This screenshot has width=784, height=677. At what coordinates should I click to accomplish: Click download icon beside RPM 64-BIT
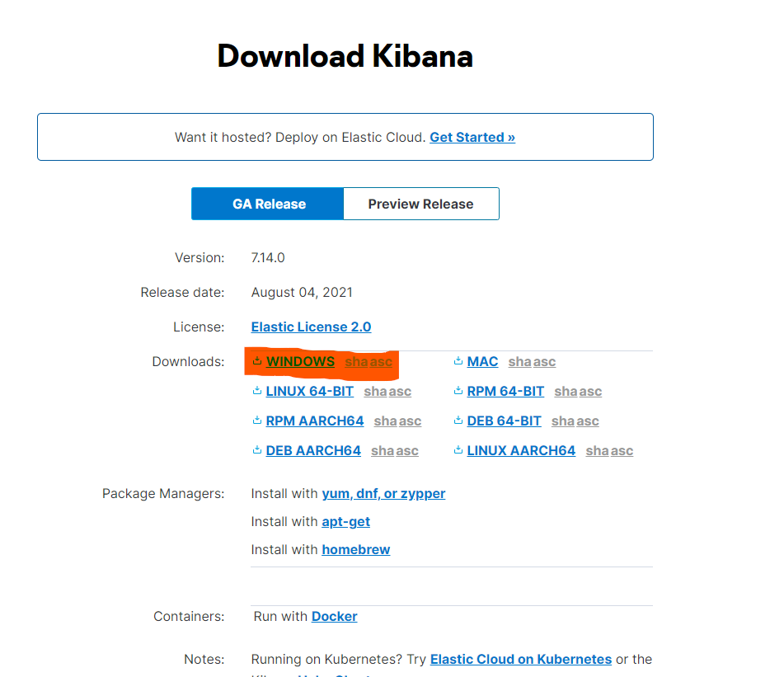tap(458, 391)
